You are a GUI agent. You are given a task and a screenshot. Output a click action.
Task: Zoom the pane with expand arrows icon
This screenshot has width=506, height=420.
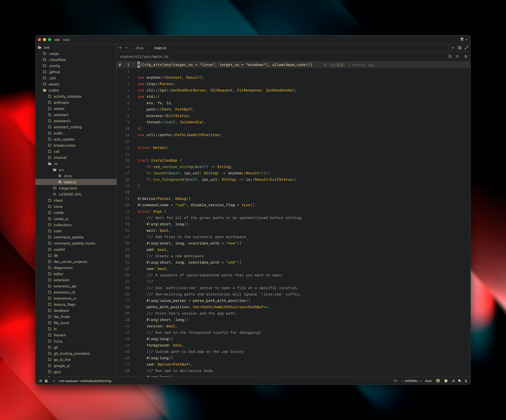tap(466, 48)
